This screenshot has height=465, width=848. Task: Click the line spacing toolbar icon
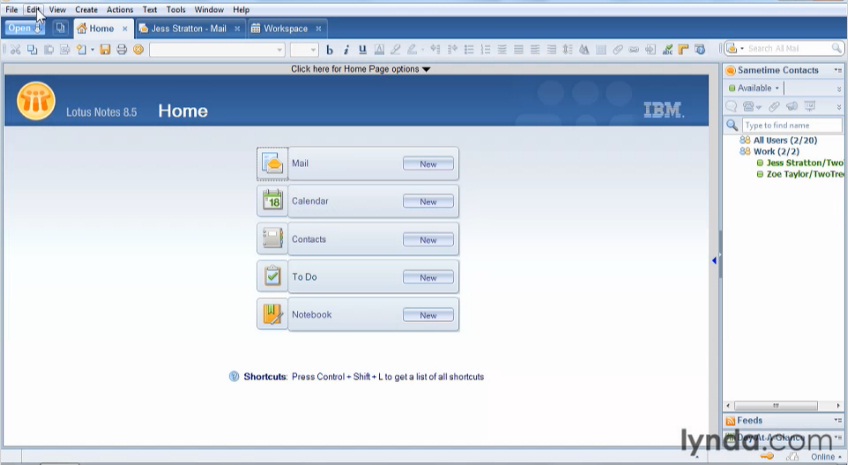(567, 50)
